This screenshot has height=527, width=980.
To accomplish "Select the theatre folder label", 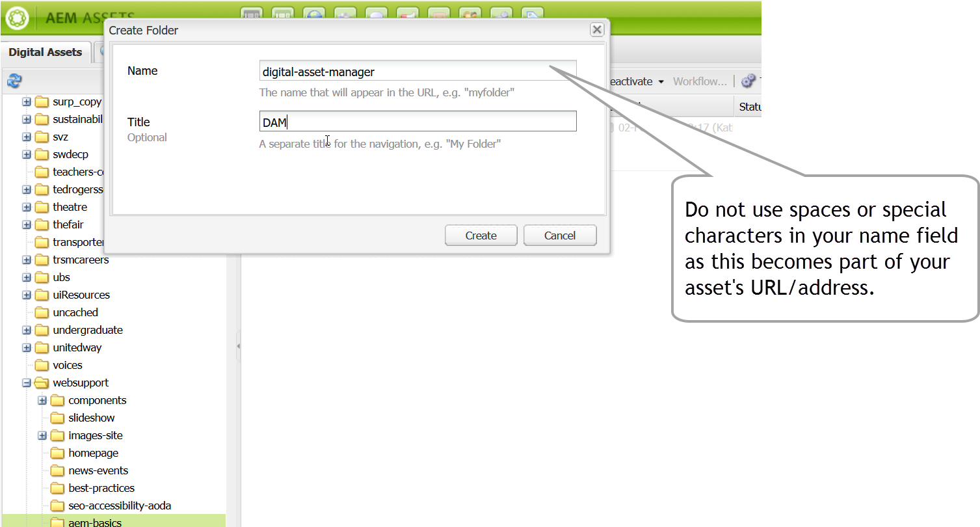I will pyautogui.click(x=70, y=207).
